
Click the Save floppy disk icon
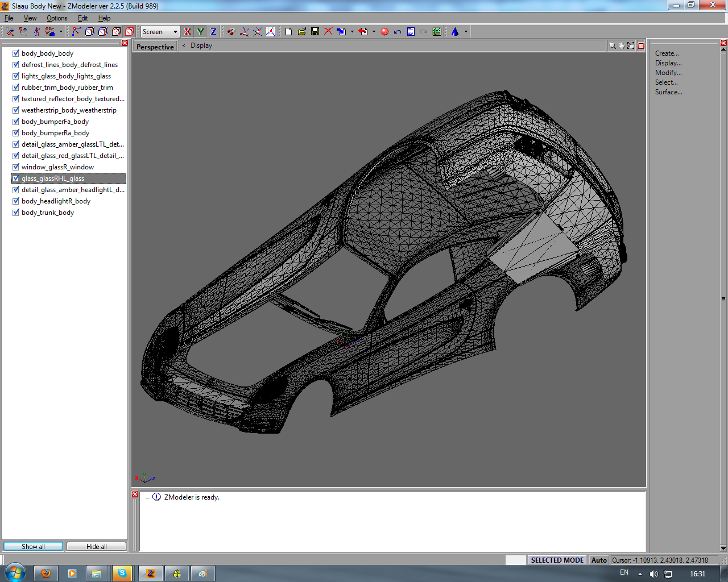click(315, 32)
